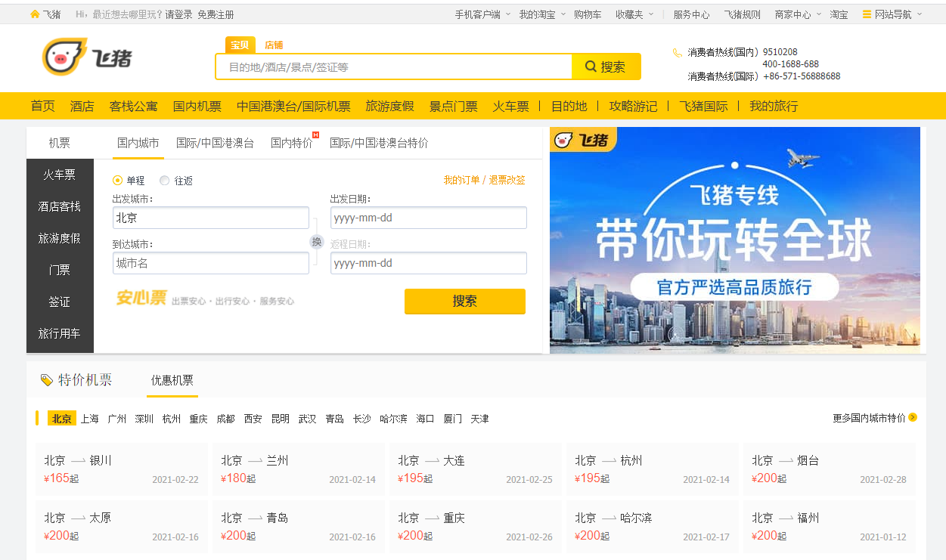
Task: Click the orange home icon beside 飞猪
Action: (35, 14)
